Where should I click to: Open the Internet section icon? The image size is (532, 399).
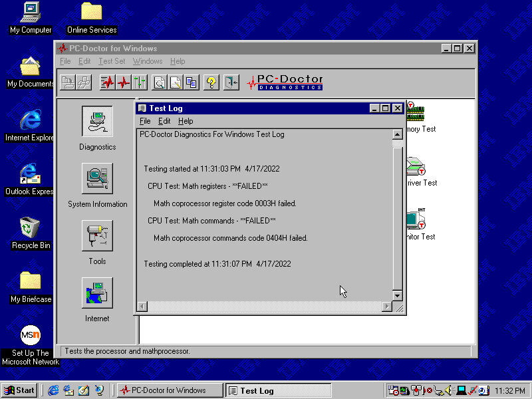point(97,293)
